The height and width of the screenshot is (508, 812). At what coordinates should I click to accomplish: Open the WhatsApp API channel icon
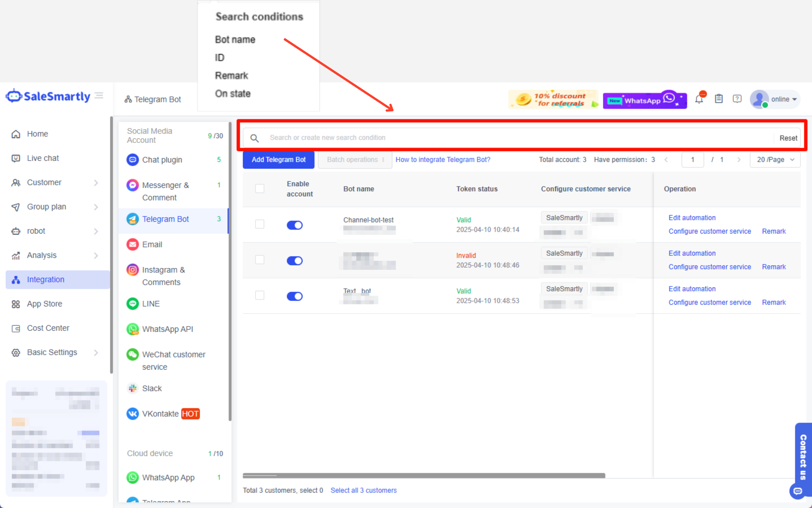tap(132, 329)
